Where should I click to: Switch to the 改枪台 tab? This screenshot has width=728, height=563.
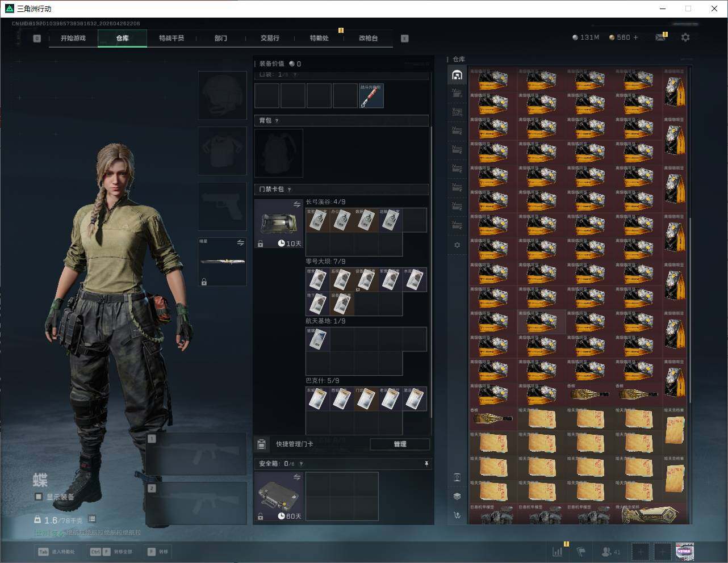tap(368, 38)
